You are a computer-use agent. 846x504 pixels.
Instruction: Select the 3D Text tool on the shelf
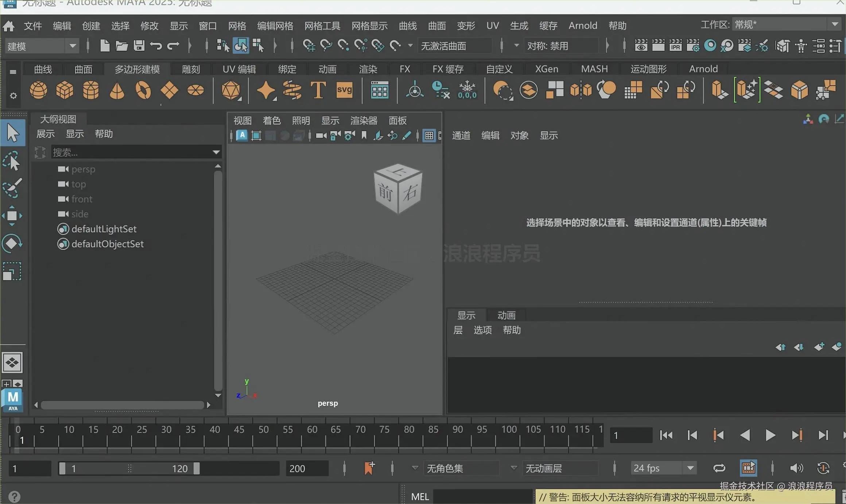coord(317,90)
